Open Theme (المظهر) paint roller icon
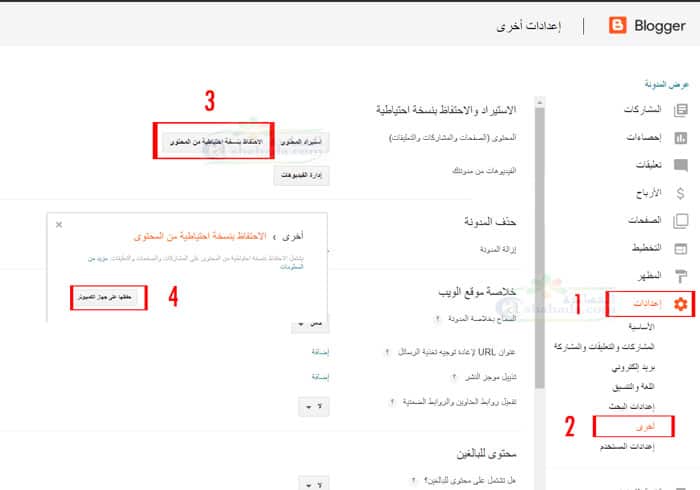The width and height of the screenshot is (700, 490). click(x=681, y=276)
